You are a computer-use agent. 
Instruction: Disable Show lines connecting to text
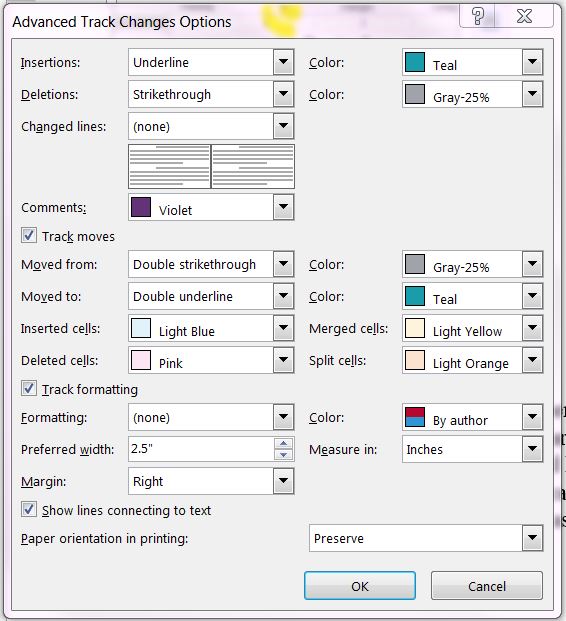pyautogui.click(x=29, y=510)
